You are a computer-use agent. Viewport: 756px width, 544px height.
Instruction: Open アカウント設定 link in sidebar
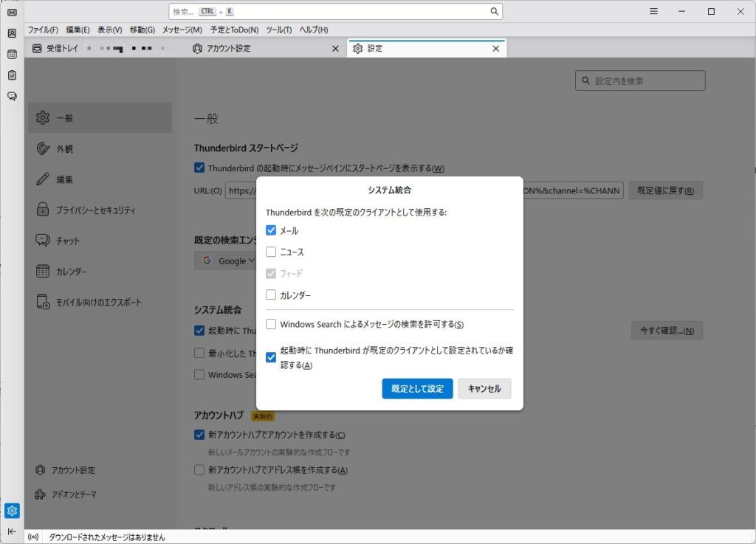point(66,469)
